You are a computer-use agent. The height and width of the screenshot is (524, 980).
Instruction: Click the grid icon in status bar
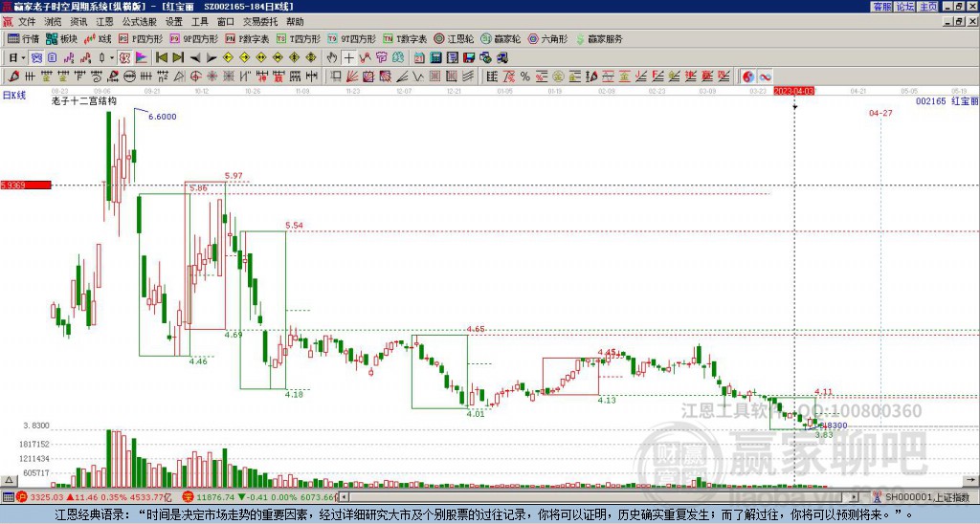point(8,497)
